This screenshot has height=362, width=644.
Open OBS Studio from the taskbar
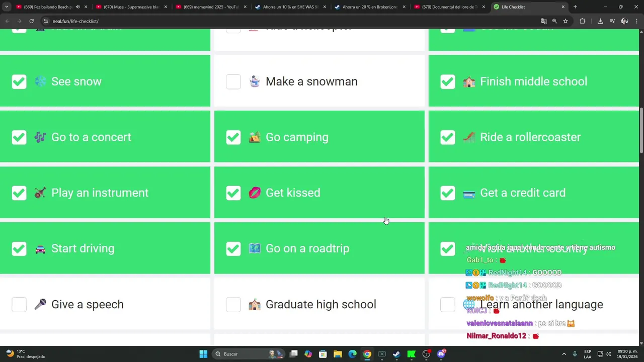426,354
